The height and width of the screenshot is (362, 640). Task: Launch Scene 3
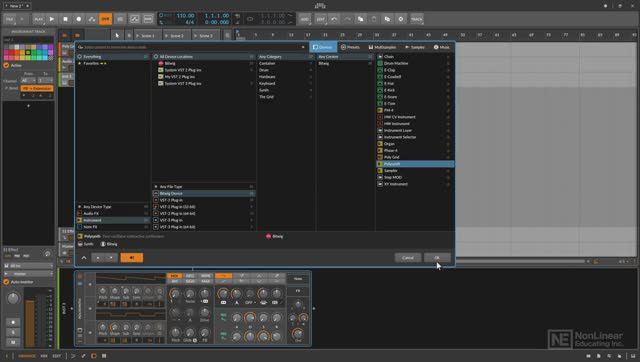click(206, 36)
